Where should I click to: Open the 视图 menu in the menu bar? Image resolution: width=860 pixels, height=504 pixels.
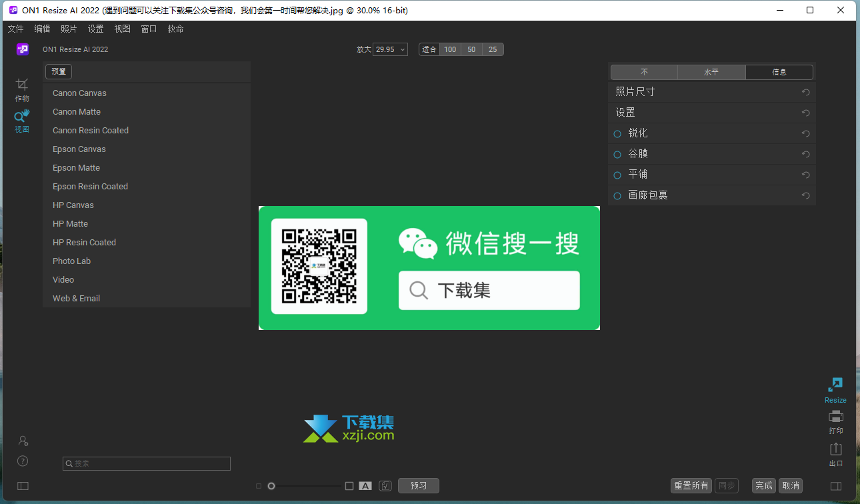122,29
